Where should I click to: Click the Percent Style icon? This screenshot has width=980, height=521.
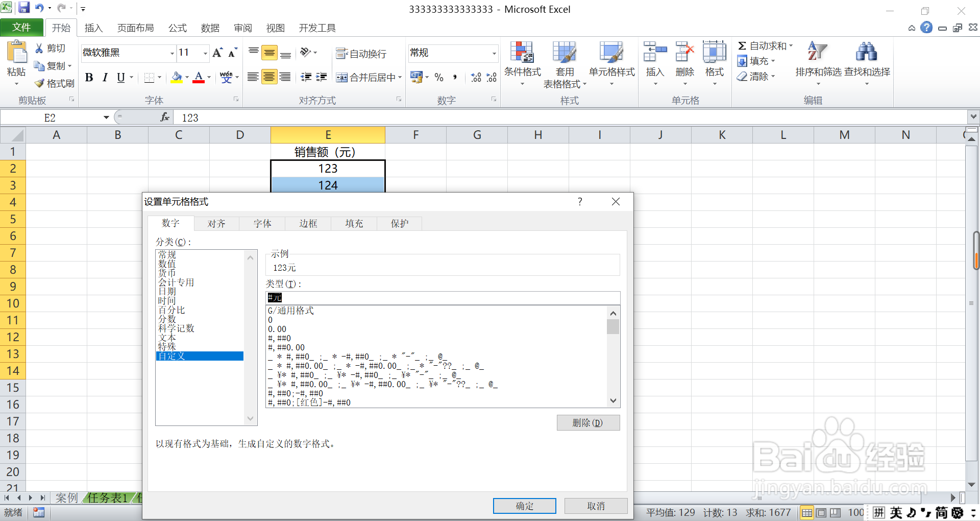[439, 78]
